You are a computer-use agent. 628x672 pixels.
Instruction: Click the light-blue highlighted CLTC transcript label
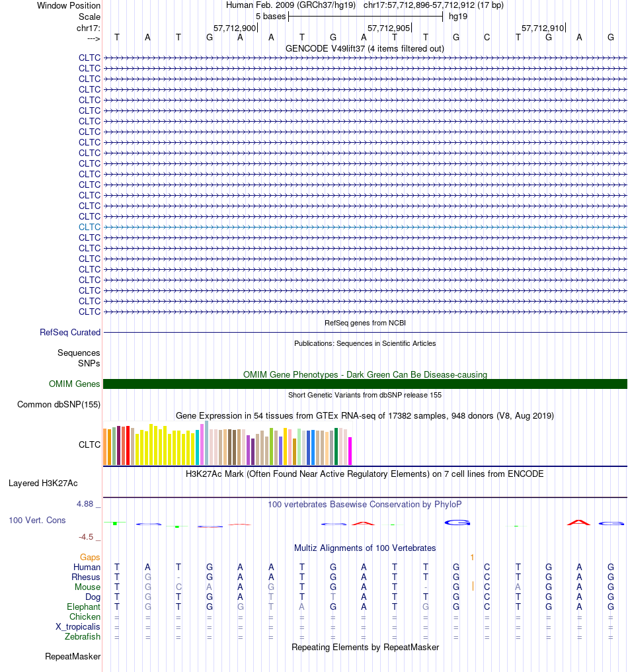(89, 227)
